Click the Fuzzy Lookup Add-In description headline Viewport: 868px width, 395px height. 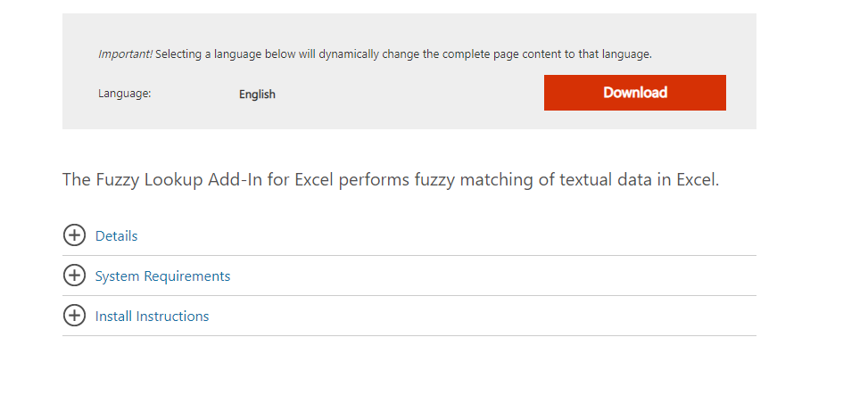click(391, 180)
